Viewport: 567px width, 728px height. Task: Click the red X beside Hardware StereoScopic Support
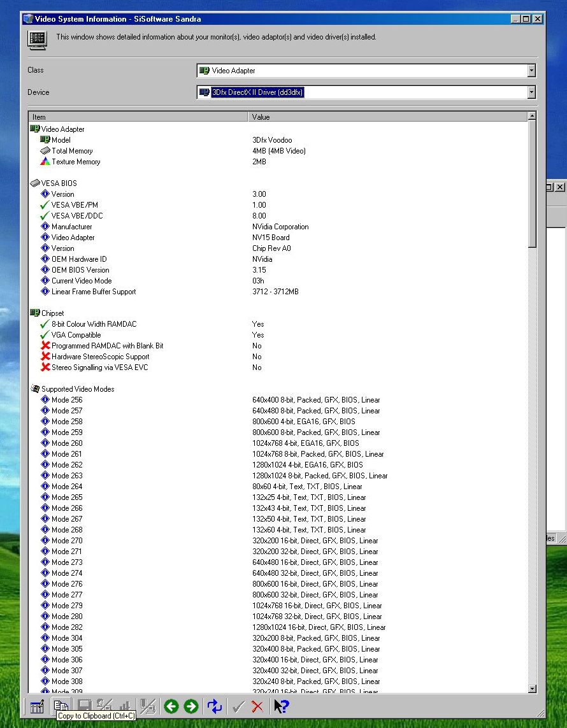pyautogui.click(x=45, y=357)
